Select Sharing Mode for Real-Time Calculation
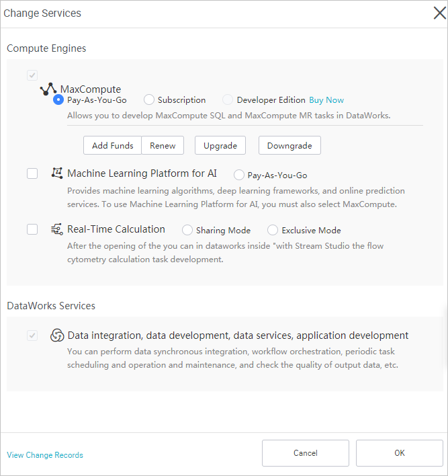448x476 pixels. coord(187,230)
